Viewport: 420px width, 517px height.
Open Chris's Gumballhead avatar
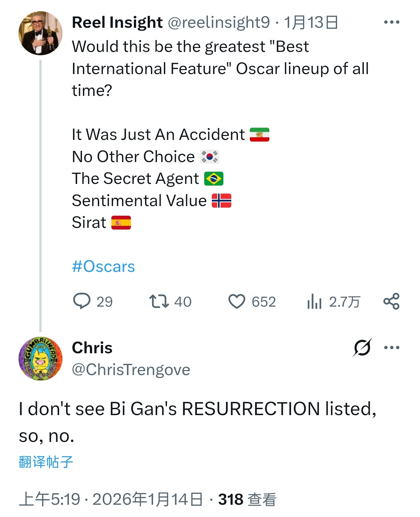click(x=40, y=359)
